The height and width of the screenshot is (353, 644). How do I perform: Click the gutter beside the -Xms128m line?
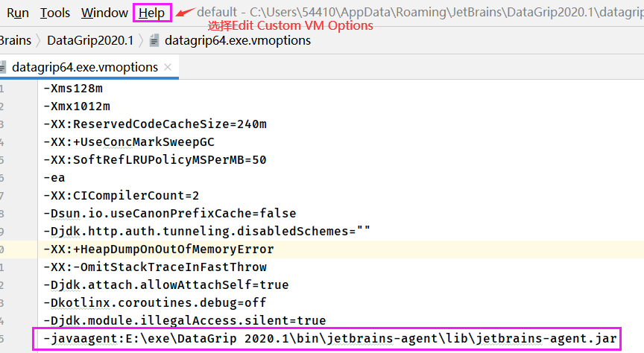19,88
